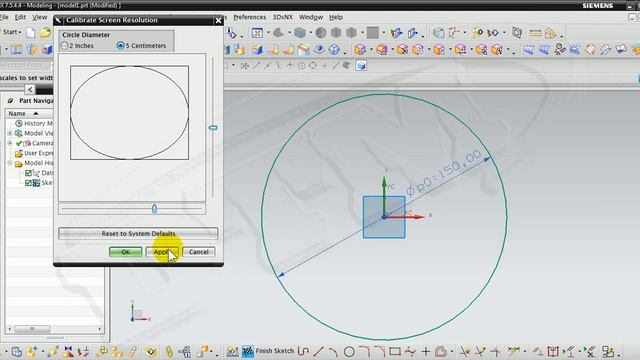Select the Line sketch tool
The height and width of the screenshot is (360, 640).
point(318,351)
